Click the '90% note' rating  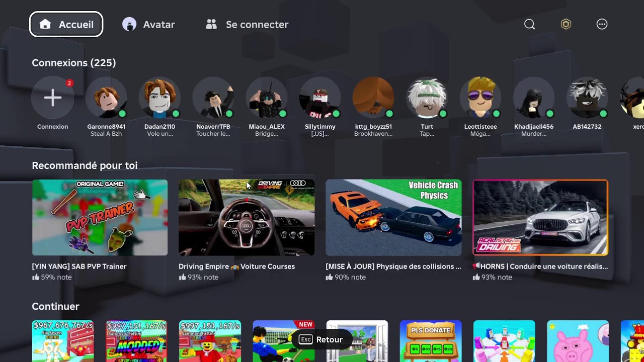coord(346,277)
